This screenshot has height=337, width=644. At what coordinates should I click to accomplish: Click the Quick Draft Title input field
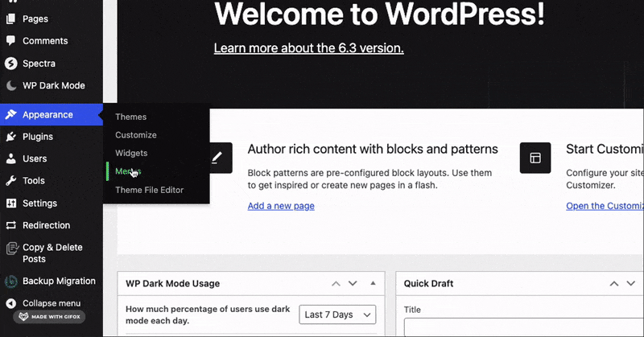click(524, 327)
